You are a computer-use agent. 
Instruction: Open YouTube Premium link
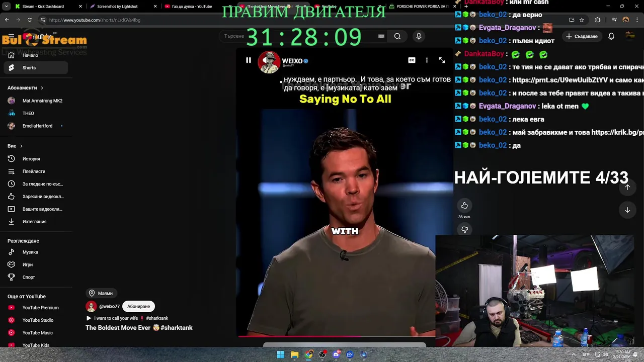coord(35,308)
